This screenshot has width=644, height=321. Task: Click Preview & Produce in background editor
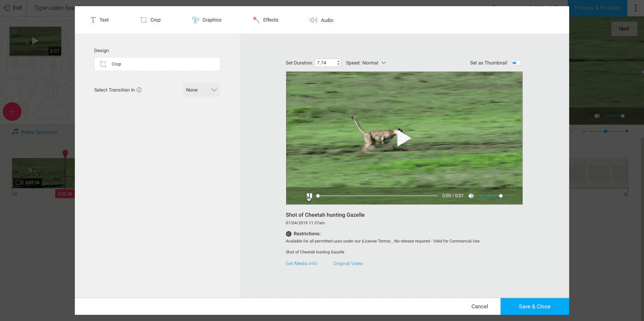(x=597, y=8)
